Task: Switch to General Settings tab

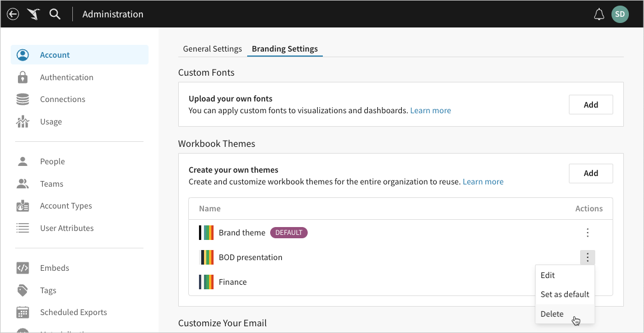Action: 212,49
